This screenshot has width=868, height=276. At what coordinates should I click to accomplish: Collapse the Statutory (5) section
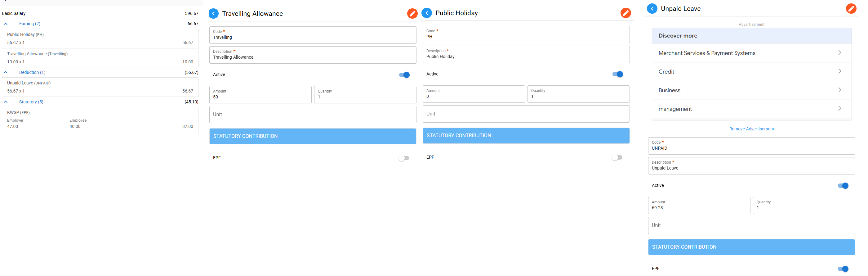6,102
